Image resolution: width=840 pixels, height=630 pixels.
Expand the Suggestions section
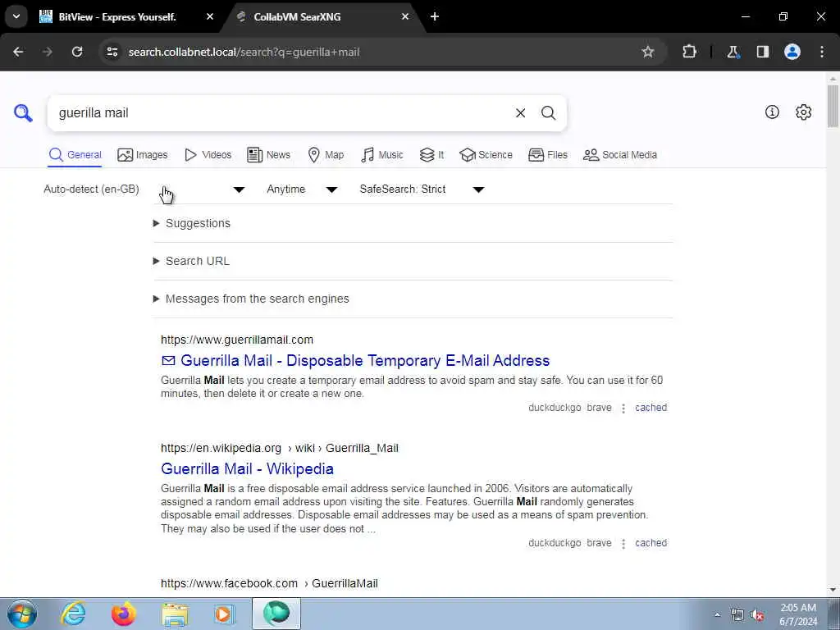click(x=192, y=223)
